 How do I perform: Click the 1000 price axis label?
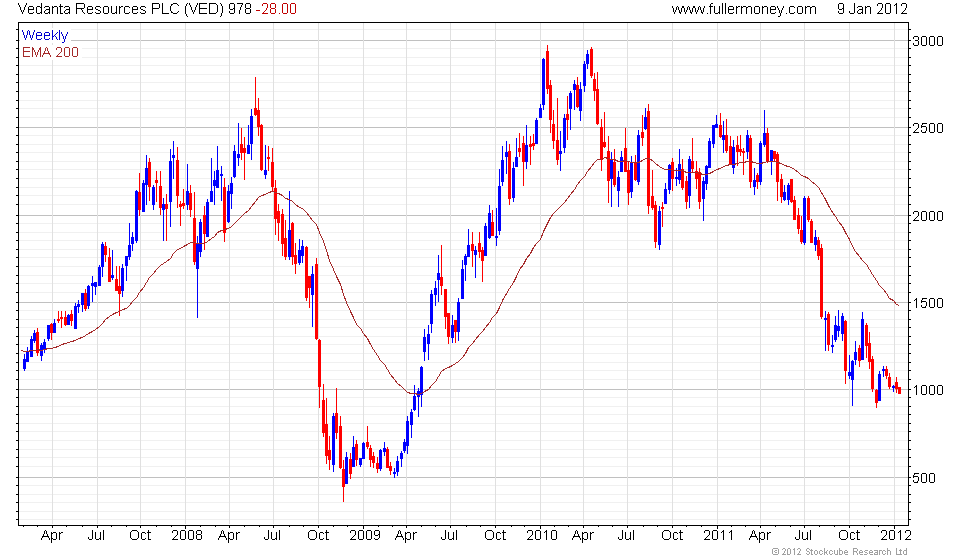pos(928,390)
